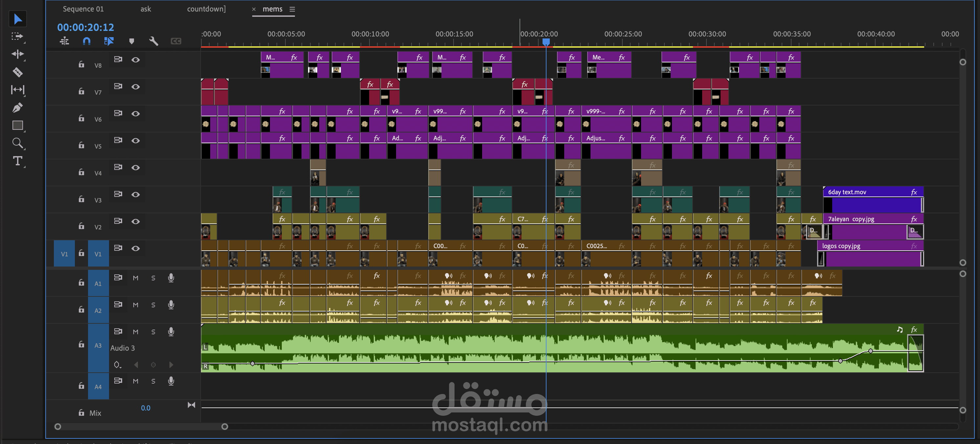Select the Ripple Edit tool
The width and height of the screenshot is (980, 444).
pyautogui.click(x=17, y=54)
